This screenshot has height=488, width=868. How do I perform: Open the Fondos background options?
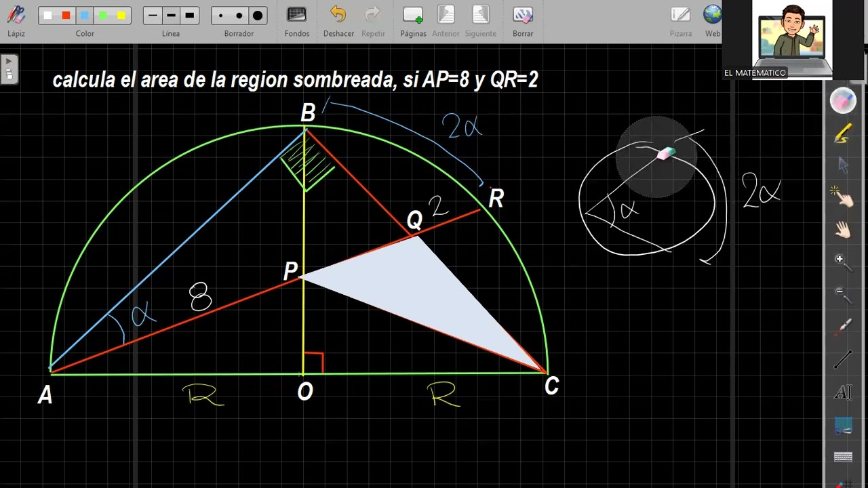(296, 15)
